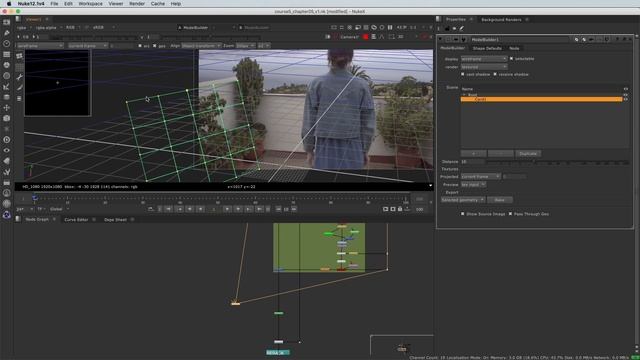
Task: Click the Duplicate button
Action: [528, 154]
